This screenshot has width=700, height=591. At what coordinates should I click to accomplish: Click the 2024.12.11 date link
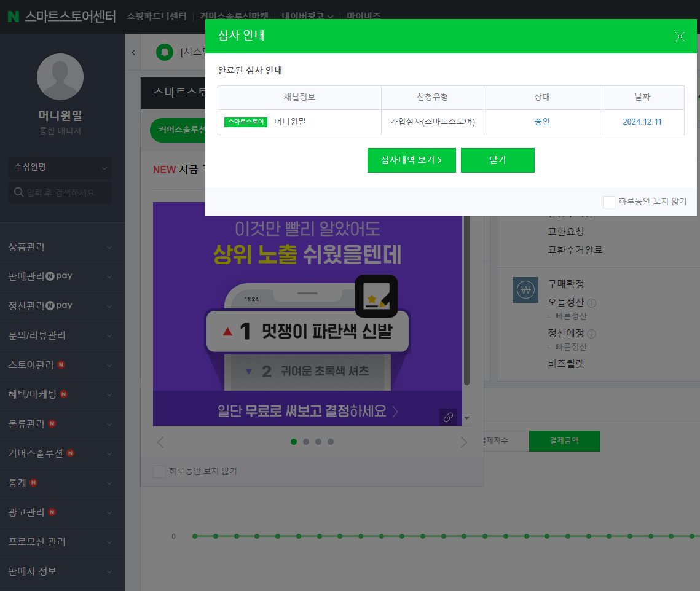click(642, 122)
